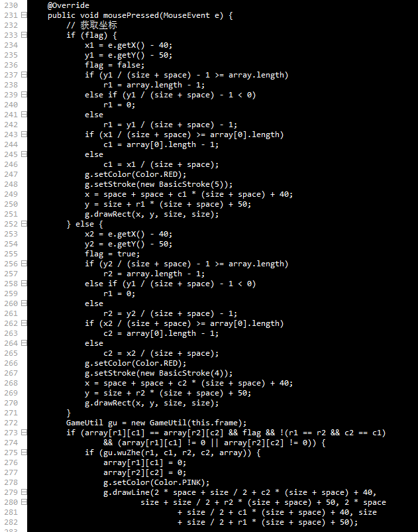
Task: Toggle fold marker on line 262
Action: click(24, 323)
